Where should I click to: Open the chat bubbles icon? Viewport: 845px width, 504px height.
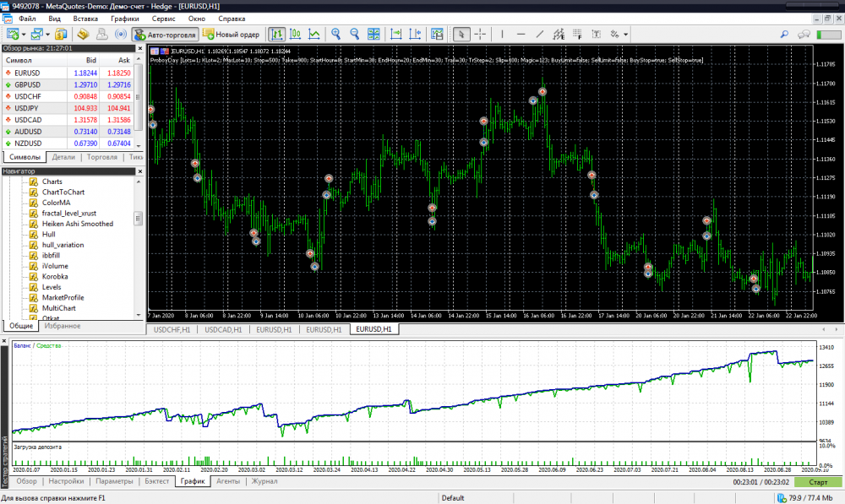coord(804,35)
